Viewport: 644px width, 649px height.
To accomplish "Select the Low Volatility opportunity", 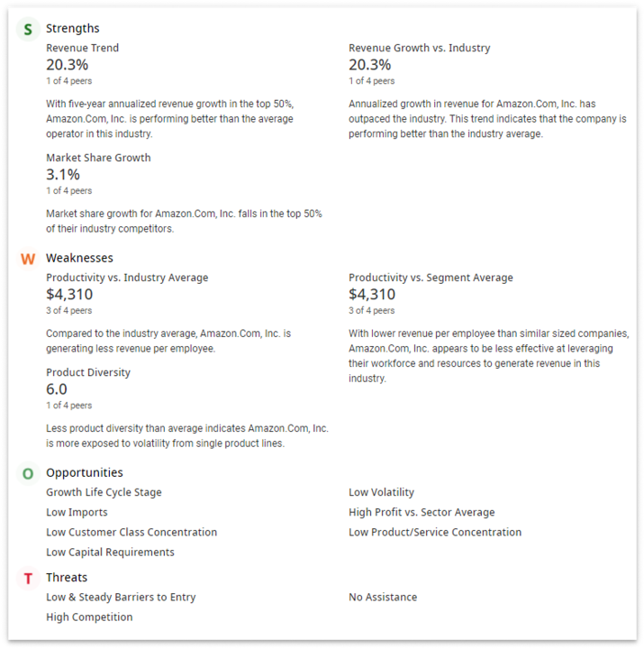I will 381,492.
